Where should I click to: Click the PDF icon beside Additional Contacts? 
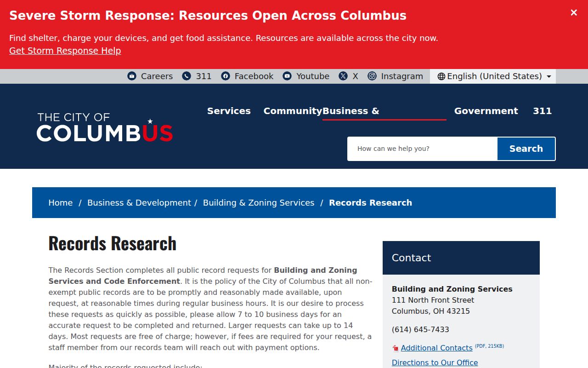click(x=396, y=348)
